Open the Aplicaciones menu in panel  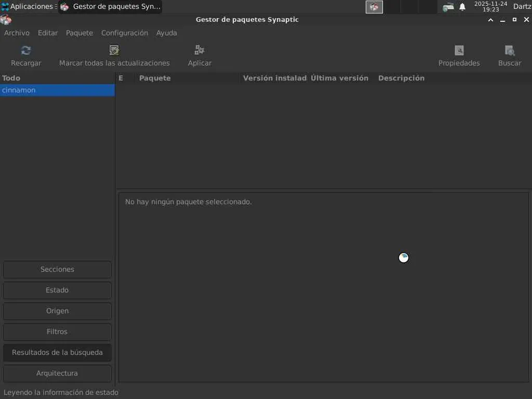coord(29,6)
